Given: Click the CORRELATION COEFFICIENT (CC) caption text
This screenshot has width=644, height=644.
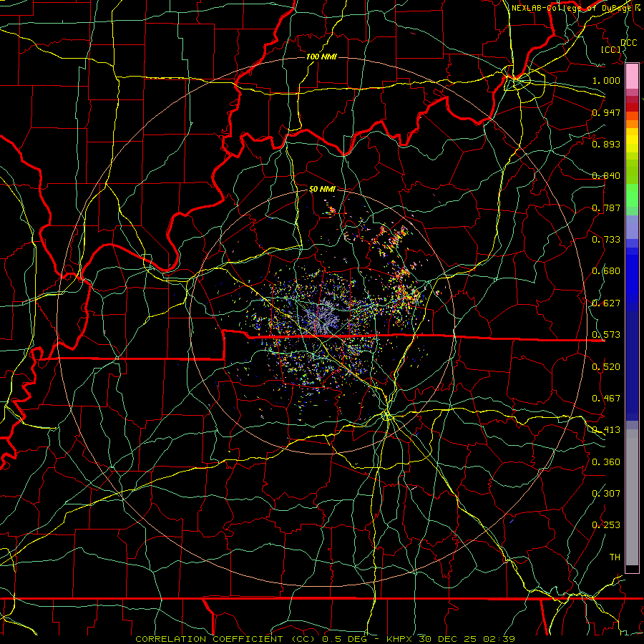Looking at the screenshot, I should pos(225,639).
